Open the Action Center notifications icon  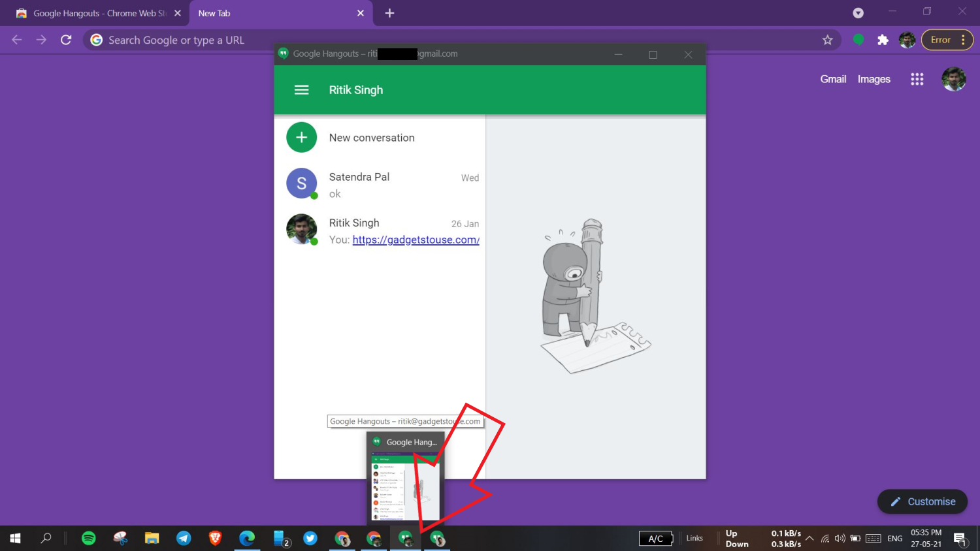[960, 539]
